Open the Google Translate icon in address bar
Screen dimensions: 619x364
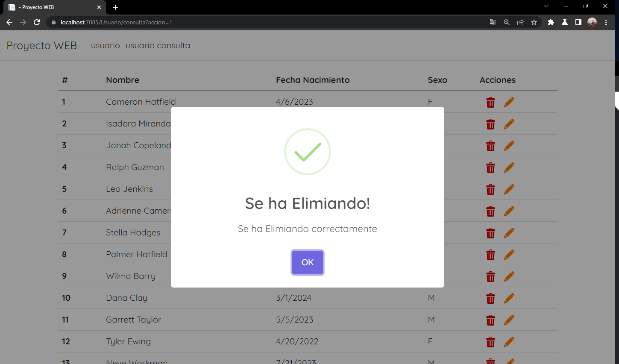pos(493,22)
